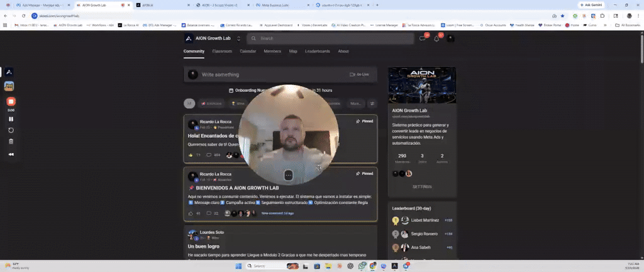Open Sergio Romero on the leaderboard

point(425,234)
